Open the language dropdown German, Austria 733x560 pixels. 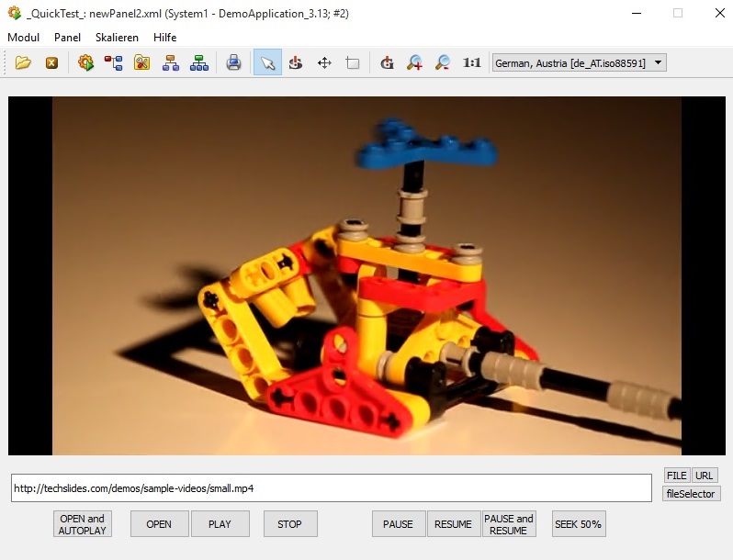tap(579, 63)
